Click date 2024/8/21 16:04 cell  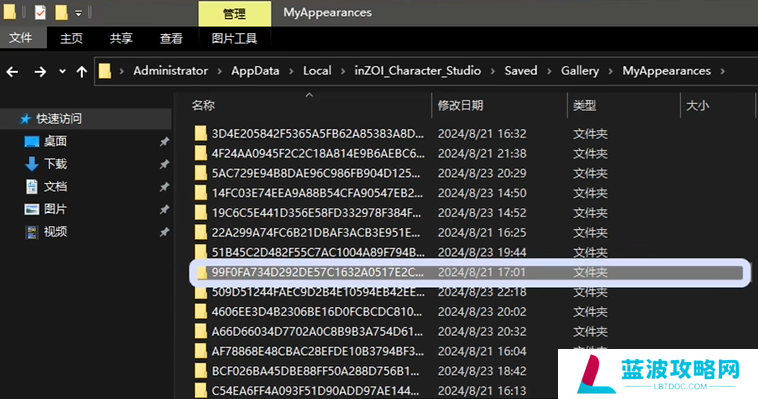pos(482,352)
